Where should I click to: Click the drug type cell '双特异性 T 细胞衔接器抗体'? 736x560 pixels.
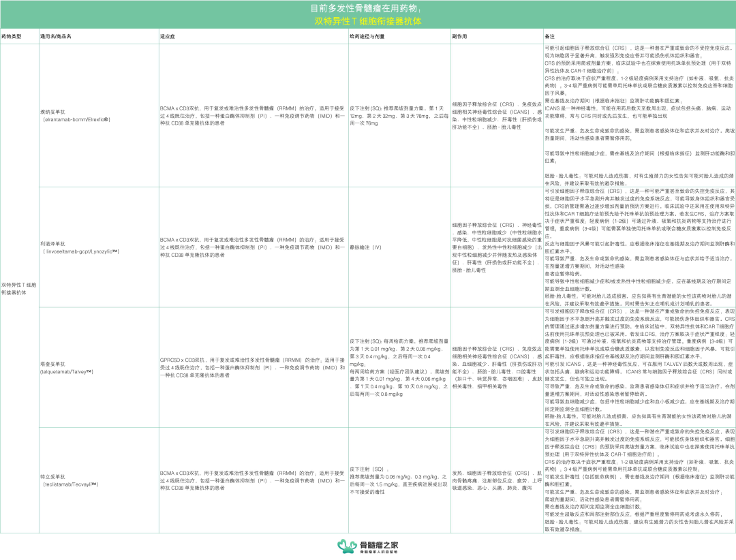point(19,289)
